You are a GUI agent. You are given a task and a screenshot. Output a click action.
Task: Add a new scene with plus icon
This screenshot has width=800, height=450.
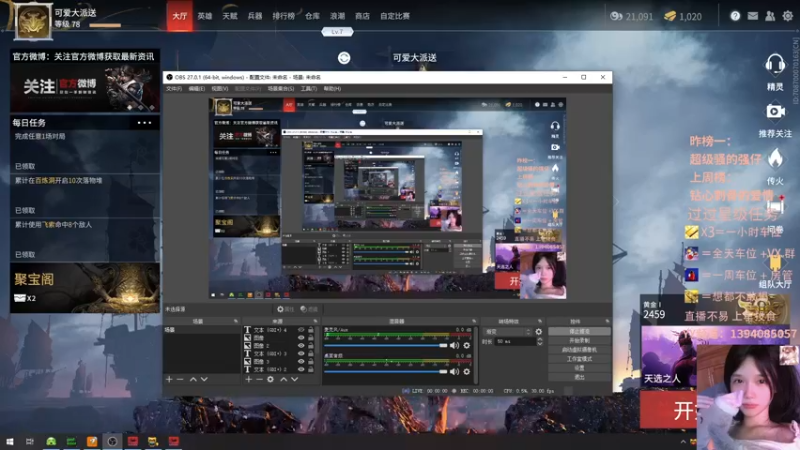tap(169, 379)
